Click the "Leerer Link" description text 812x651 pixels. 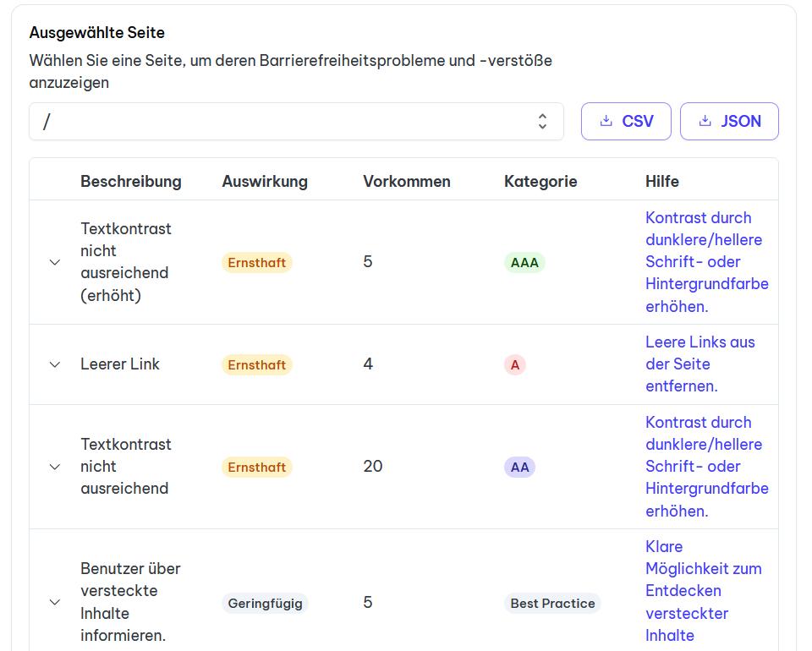[x=120, y=364]
